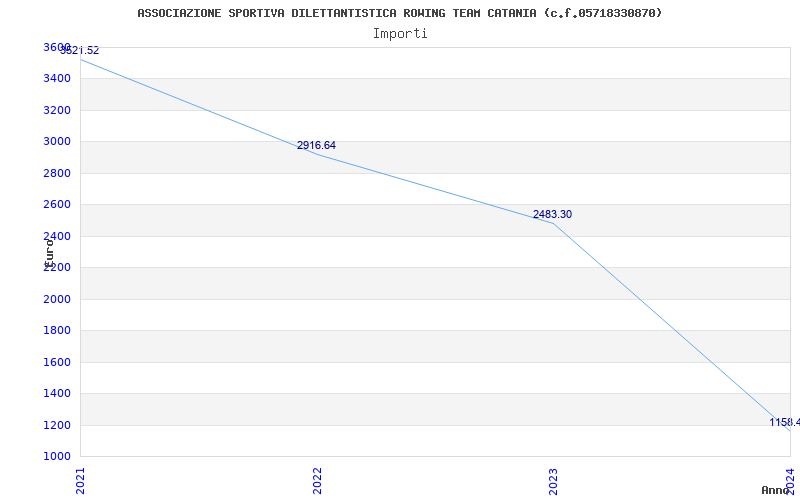
Task: Click the 1000 y-axis tick label
Action: pos(57,456)
